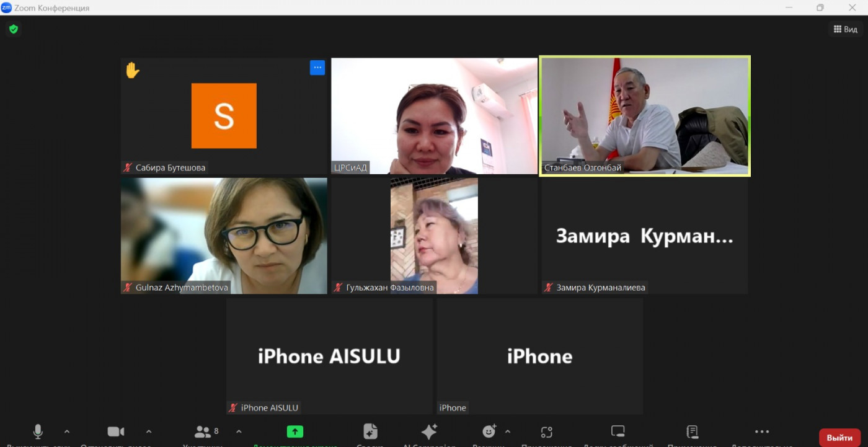The image size is (868, 447).
Task: Click the green share screen icon
Action: tap(294, 432)
